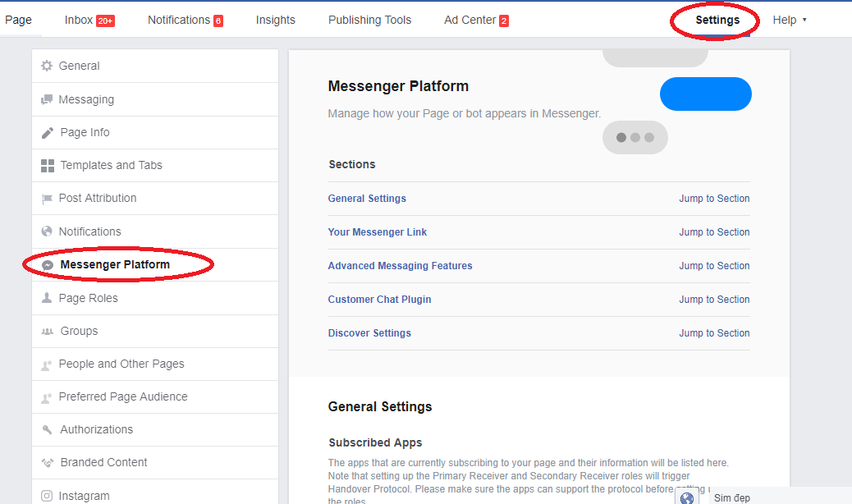
Task: Click the pencil icon for Page Info
Action: coord(47,133)
